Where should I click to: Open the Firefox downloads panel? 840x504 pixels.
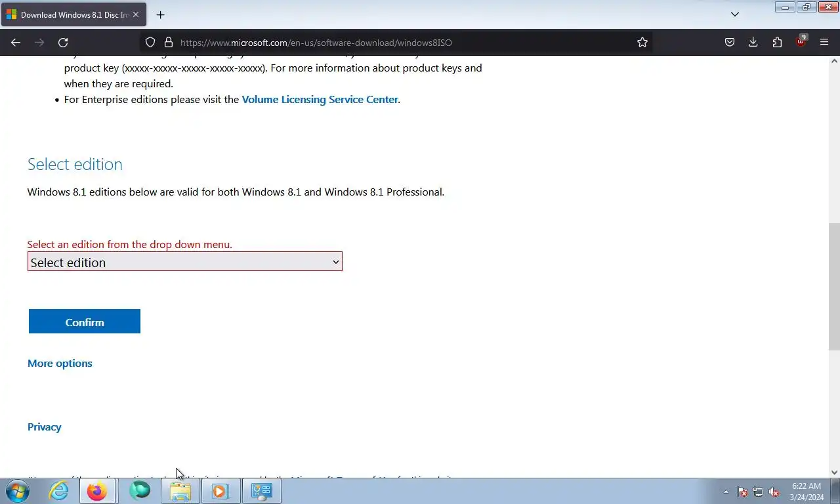pyautogui.click(x=753, y=42)
